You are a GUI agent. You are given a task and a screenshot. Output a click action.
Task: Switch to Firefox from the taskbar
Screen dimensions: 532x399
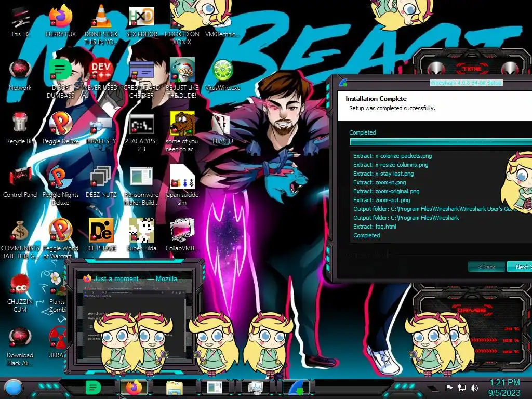[135, 388]
